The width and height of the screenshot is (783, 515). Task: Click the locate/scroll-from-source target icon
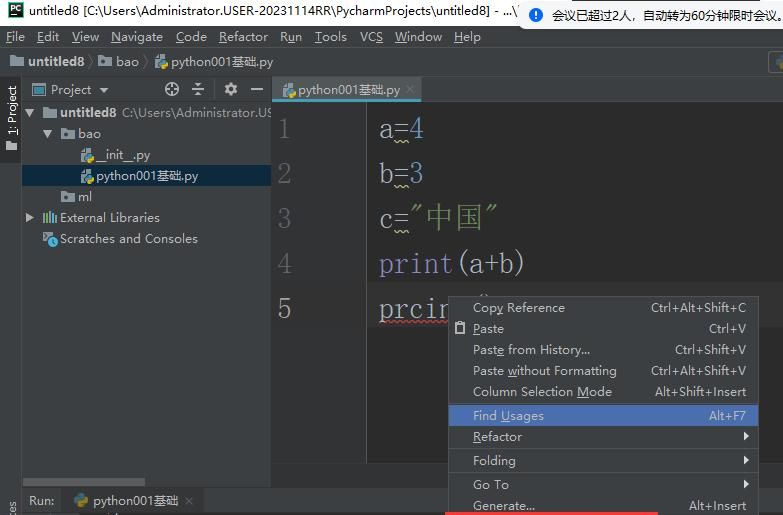pyautogui.click(x=172, y=89)
